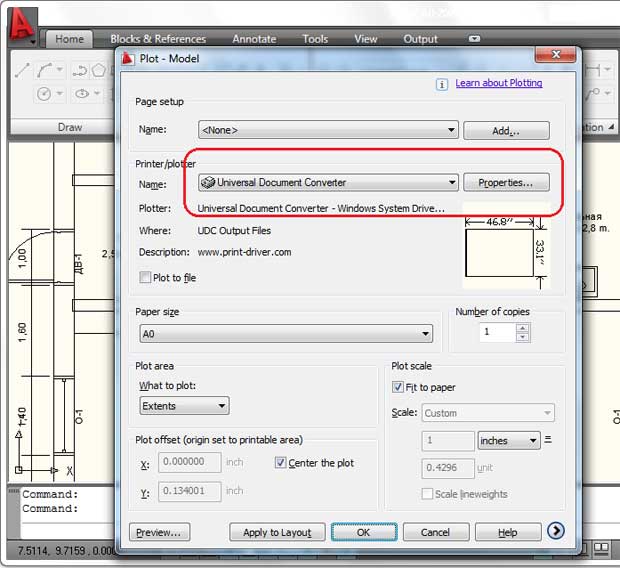This screenshot has height=568, width=620.
Task: Click the Apply to Layout button
Action: click(277, 532)
